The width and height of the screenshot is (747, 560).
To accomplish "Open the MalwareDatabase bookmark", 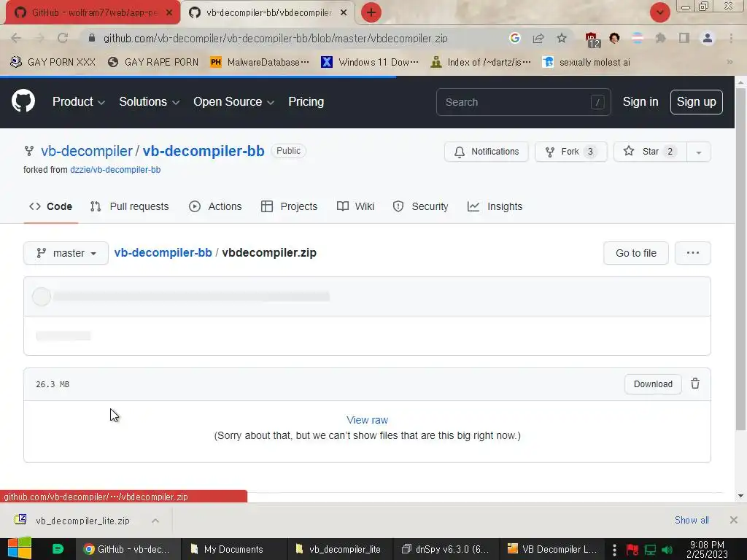I will coord(260,62).
